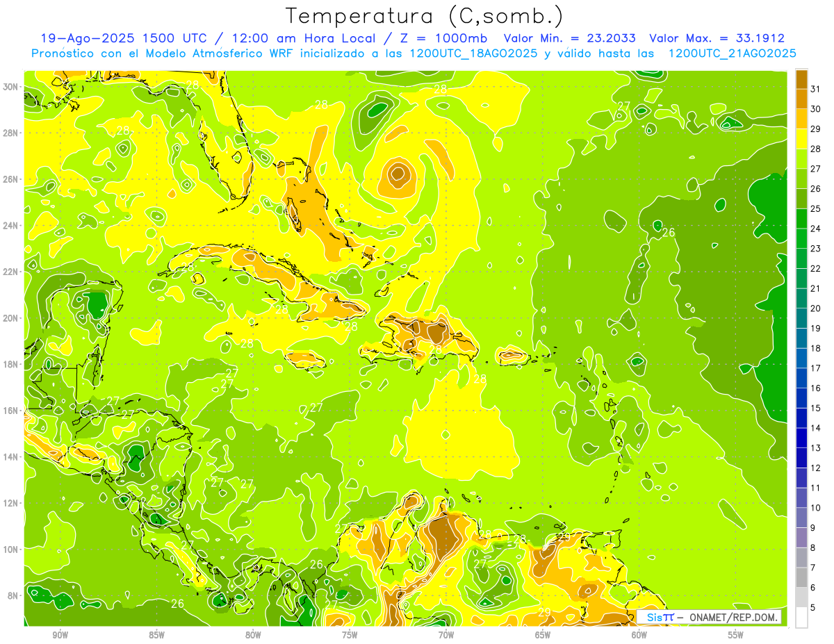Click the '1200UTC_18AGO2025' initialization time
Screen dimensions: 834x644
pyautogui.click(x=474, y=53)
